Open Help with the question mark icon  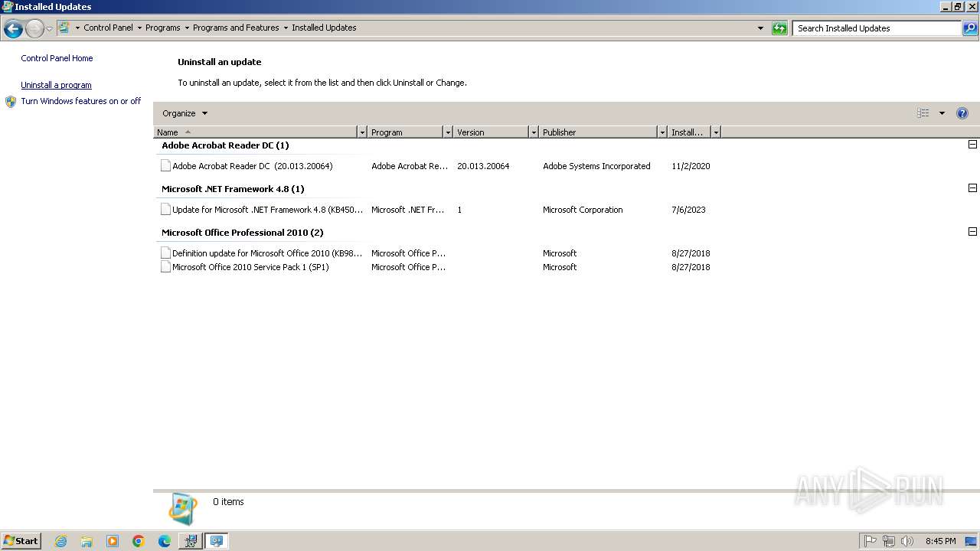pyautogui.click(x=962, y=113)
